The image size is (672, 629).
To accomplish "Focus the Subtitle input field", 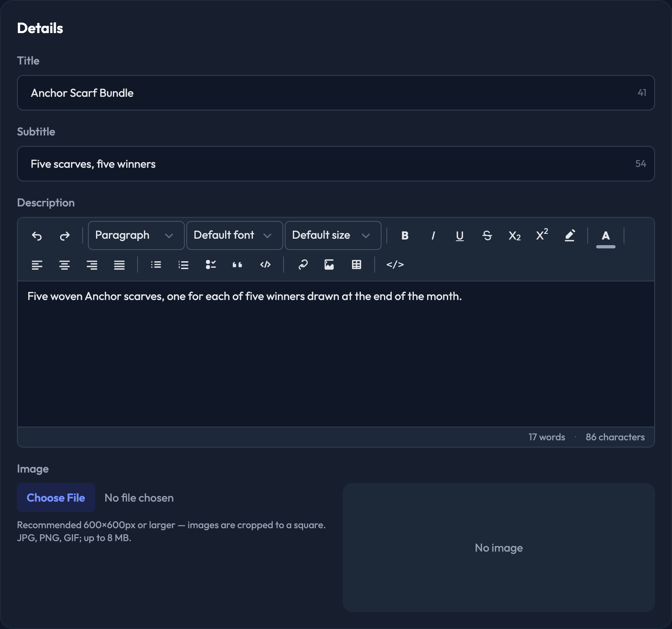I will [x=336, y=164].
